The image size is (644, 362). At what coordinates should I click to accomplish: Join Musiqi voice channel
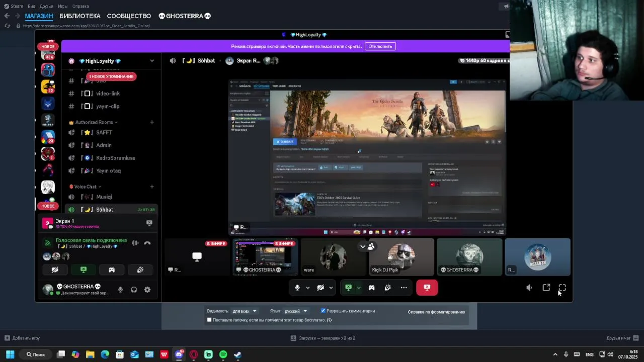click(x=104, y=197)
